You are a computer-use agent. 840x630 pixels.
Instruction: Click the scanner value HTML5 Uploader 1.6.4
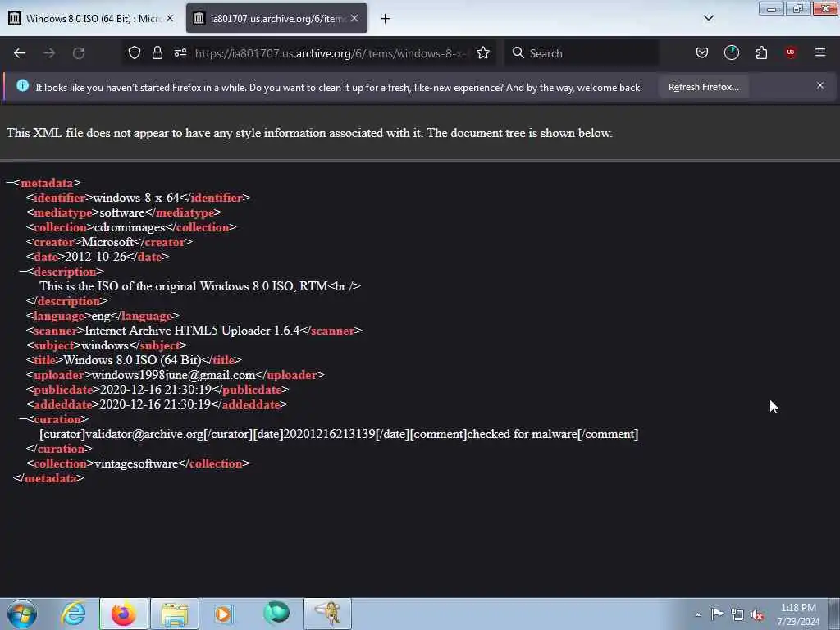[x=192, y=331]
